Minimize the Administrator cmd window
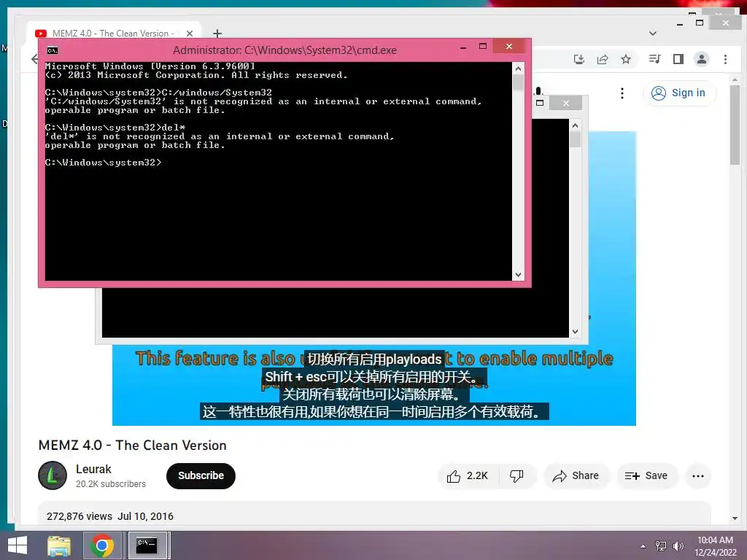Image resolution: width=747 pixels, height=560 pixels. [463, 47]
